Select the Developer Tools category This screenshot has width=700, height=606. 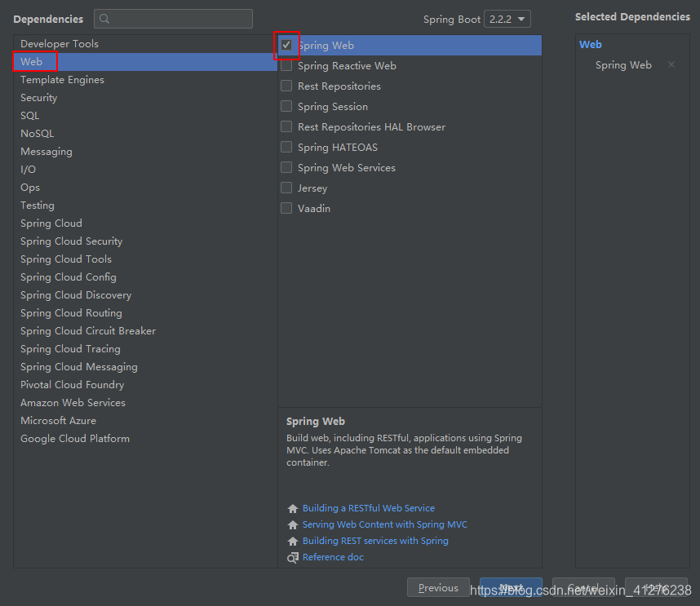click(145, 44)
